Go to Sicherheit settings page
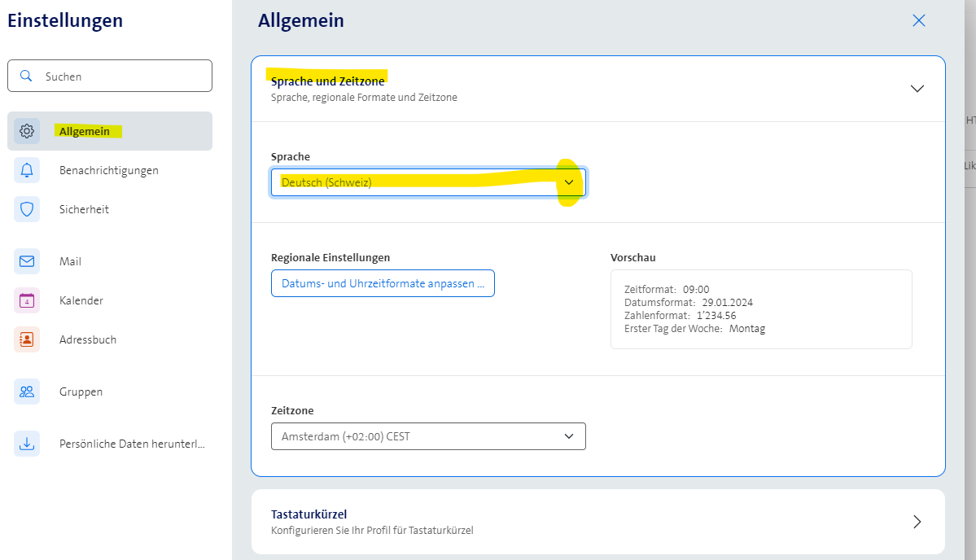Screen dimensions: 976x560 84,209
